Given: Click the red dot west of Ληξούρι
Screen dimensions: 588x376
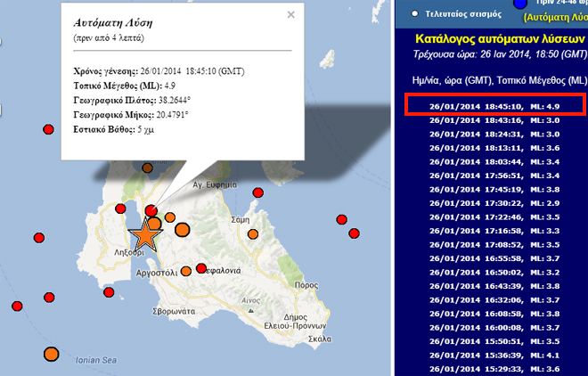Looking at the screenshot, I should point(37,238).
